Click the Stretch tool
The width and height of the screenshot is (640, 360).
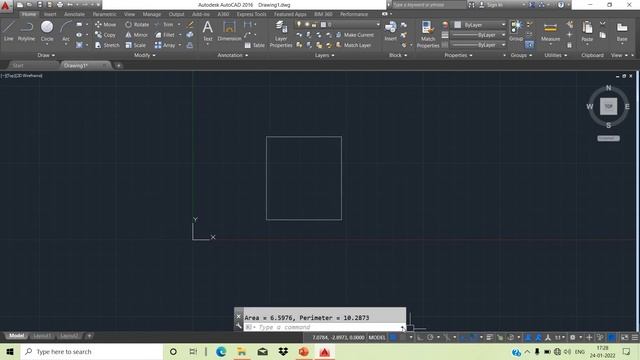coord(107,45)
